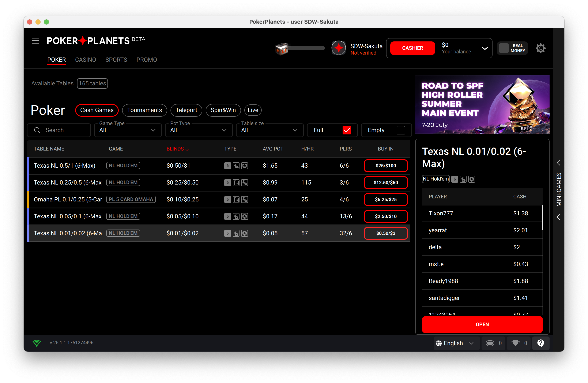Click the shield star icon in Texas NL 0.05/0.1 row
588x383 pixels.
pos(245,217)
